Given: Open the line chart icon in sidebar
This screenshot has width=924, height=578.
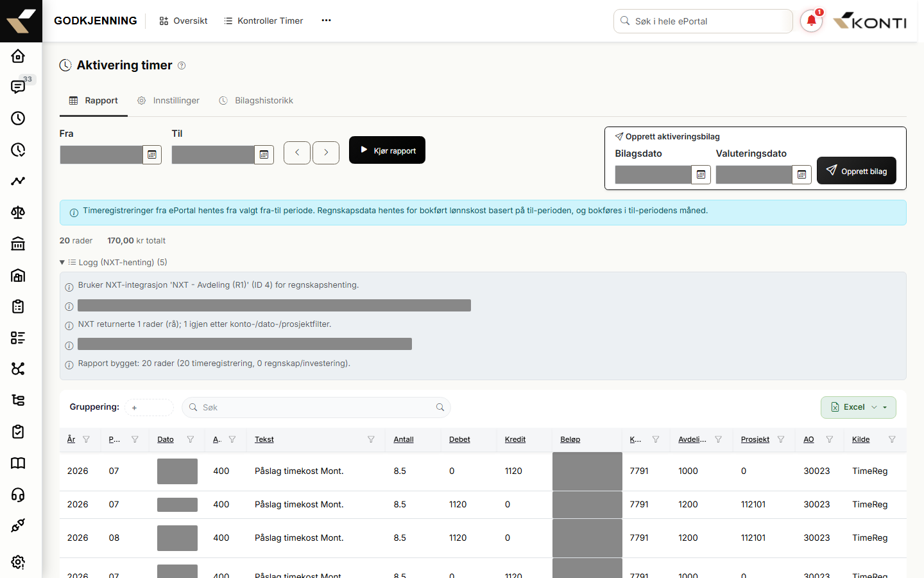Looking at the screenshot, I should click(18, 181).
